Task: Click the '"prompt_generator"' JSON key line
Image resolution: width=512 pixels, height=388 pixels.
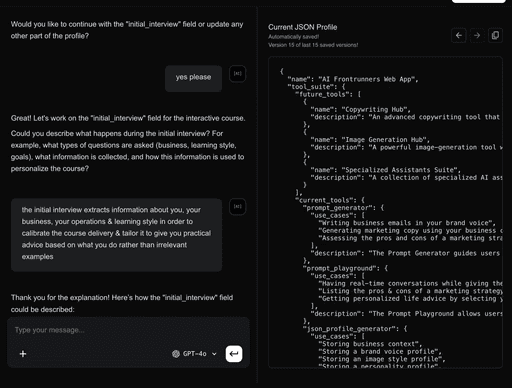Action: 343,208
